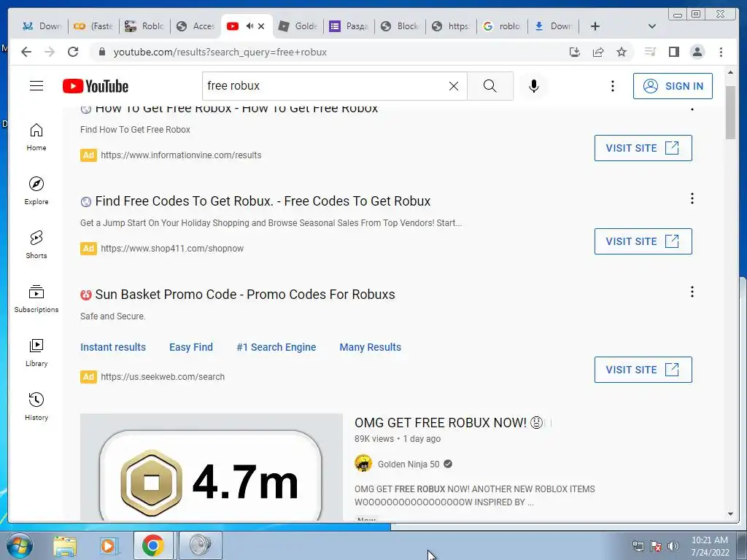
Task: Open YouTube settings three-dot menu beside Sign In
Action: point(613,86)
